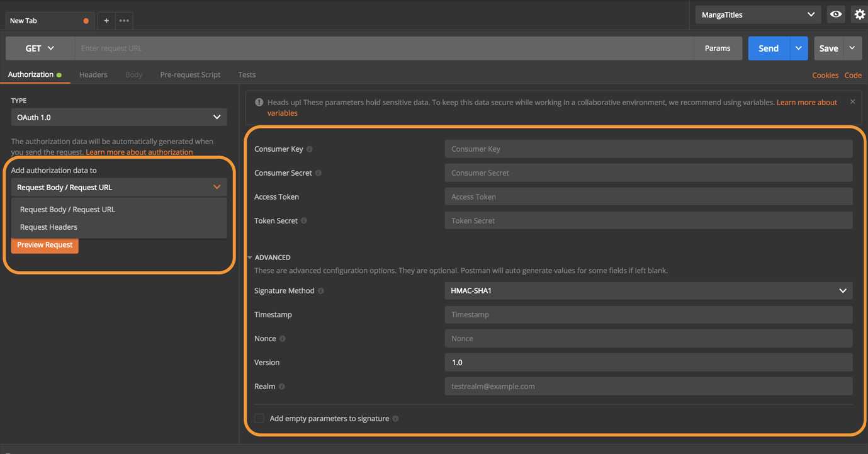
Task: Click Signature Method info icon
Action: [x=321, y=291]
